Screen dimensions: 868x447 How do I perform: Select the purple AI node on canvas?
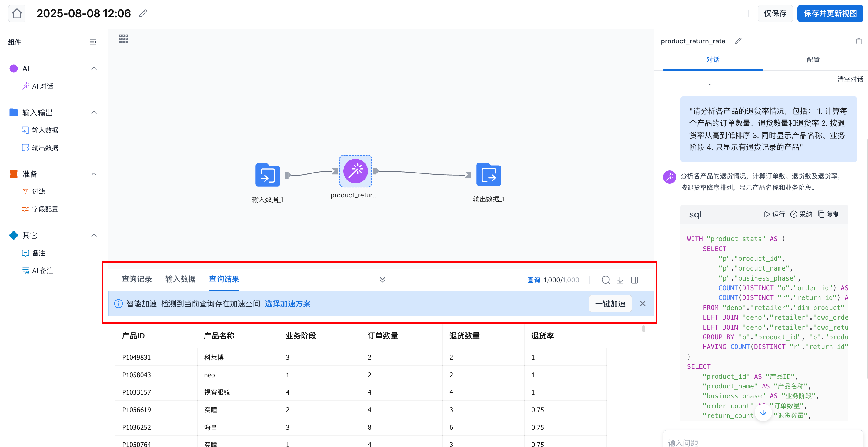coord(355,171)
